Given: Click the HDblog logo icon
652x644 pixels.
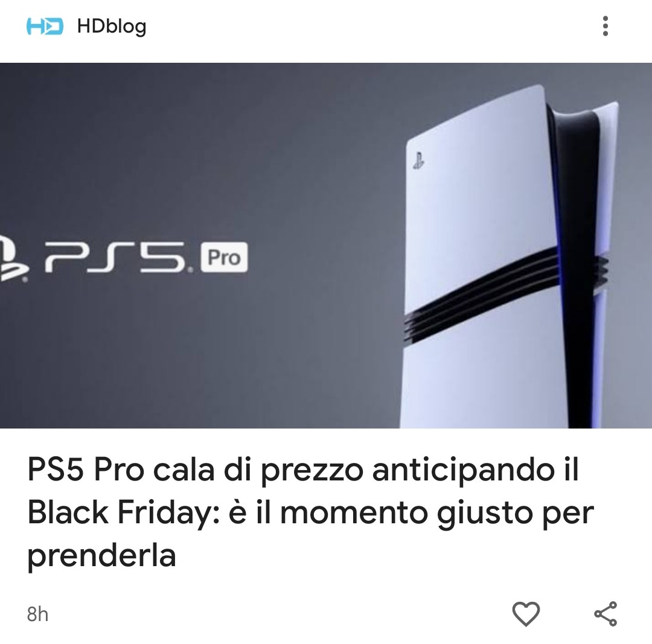Looking at the screenshot, I should [45, 26].
